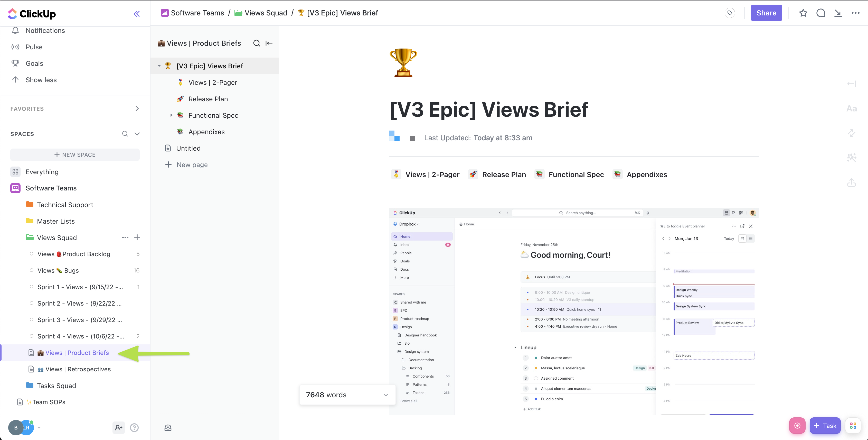Search pages in Product Briefs doc sidebar
The width and height of the screenshot is (868, 440).
[x=257, y=43]
